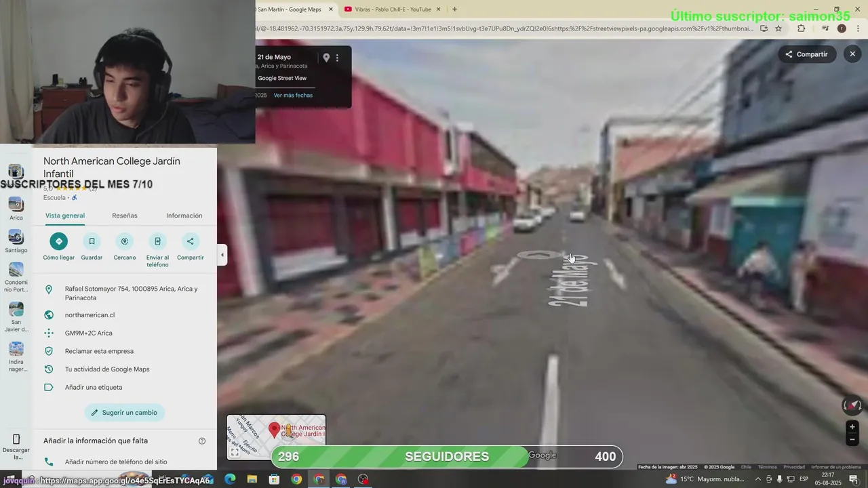
Task: Open Microsoft Store from taskbar
Action: coord(274,479)
